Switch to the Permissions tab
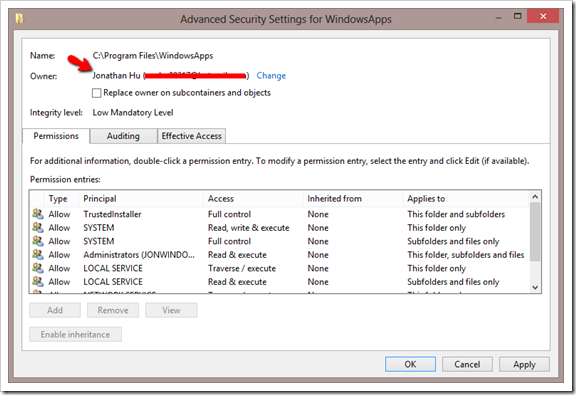Screen dimensions: 576x395 click(56, 136)
